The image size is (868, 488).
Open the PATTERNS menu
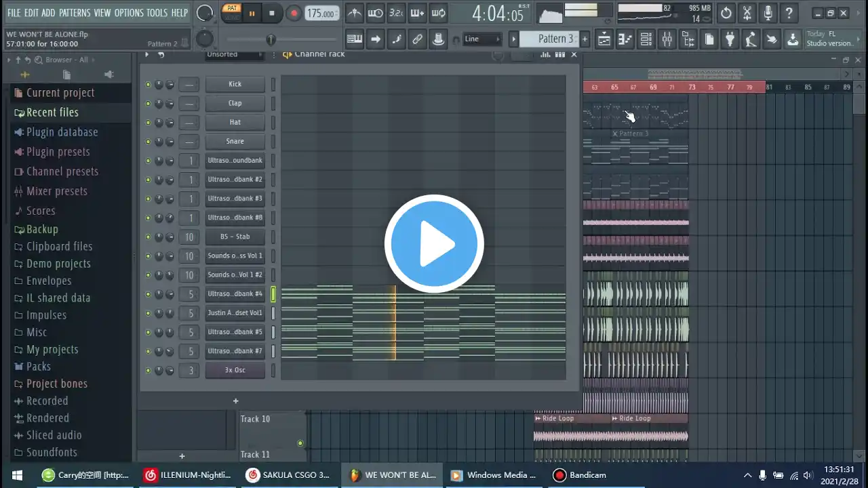74,13
